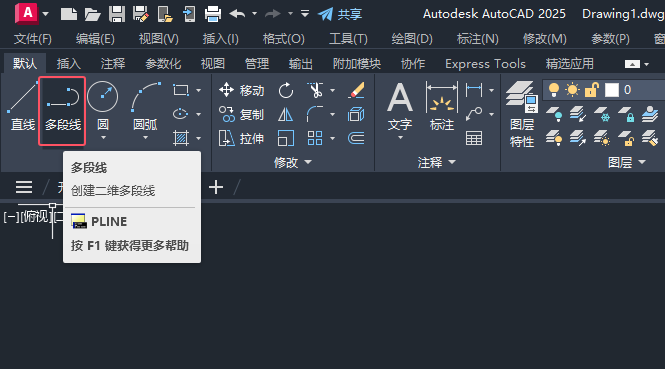
Task: Open Layer Properties (图层特性)
Action: tap(522, 115)
